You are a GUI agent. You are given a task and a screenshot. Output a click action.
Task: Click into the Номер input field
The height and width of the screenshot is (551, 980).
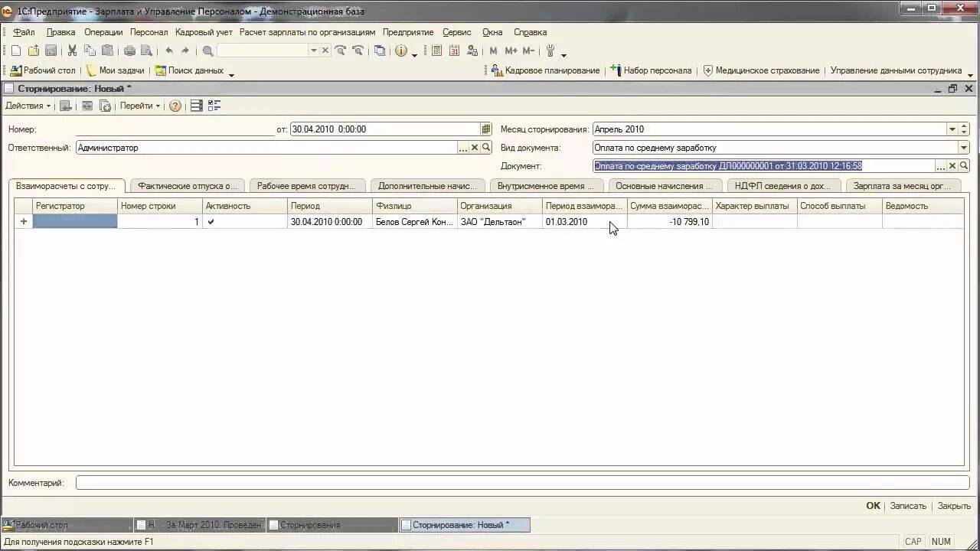(175, 129)
